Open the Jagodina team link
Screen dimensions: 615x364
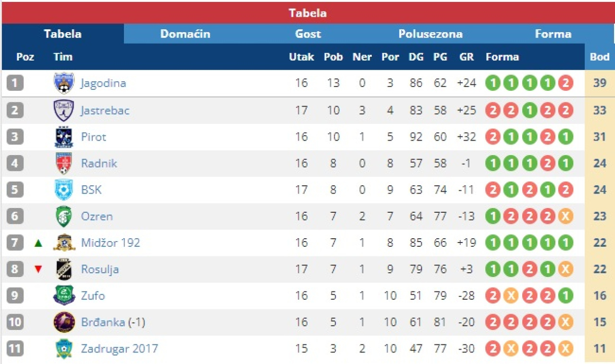(x=103, y=83)
